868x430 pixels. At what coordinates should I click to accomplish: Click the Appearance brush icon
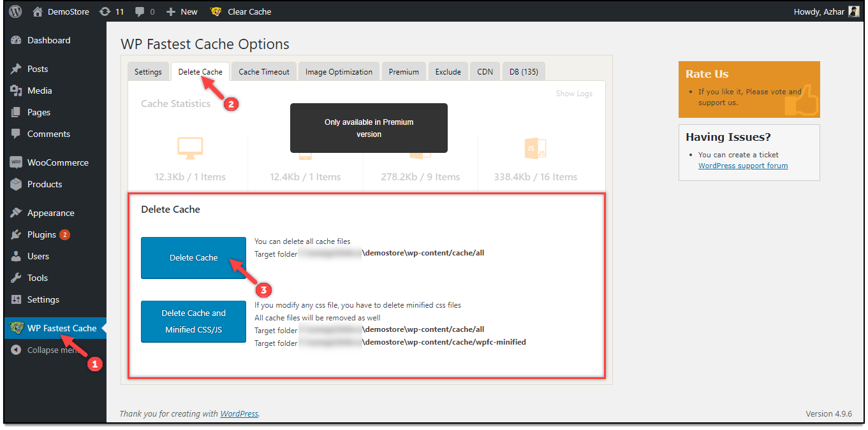(x=17, y=213)
